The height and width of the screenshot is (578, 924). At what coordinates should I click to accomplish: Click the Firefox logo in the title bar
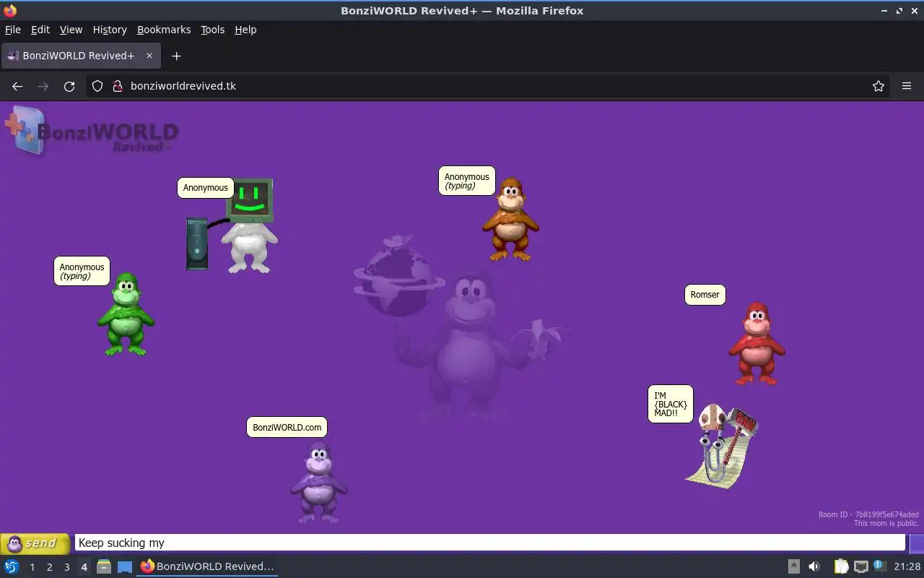(10, 11)
